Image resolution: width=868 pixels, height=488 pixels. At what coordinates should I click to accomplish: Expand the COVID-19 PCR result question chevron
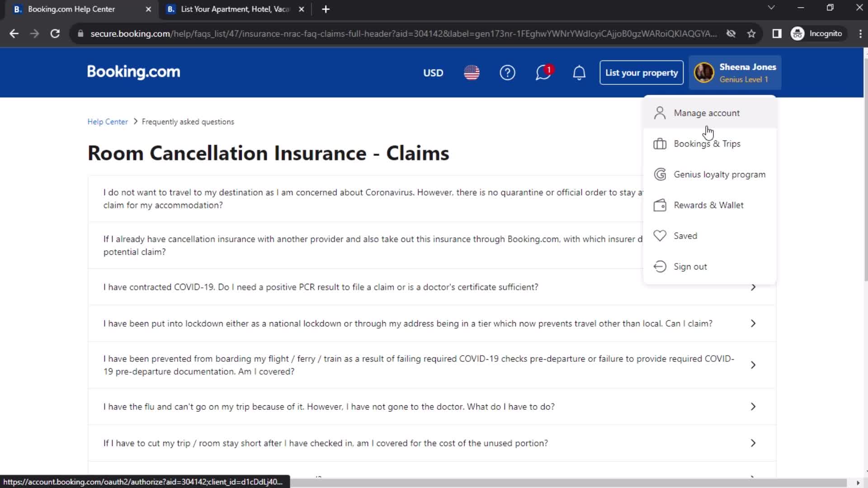[753, 287]
